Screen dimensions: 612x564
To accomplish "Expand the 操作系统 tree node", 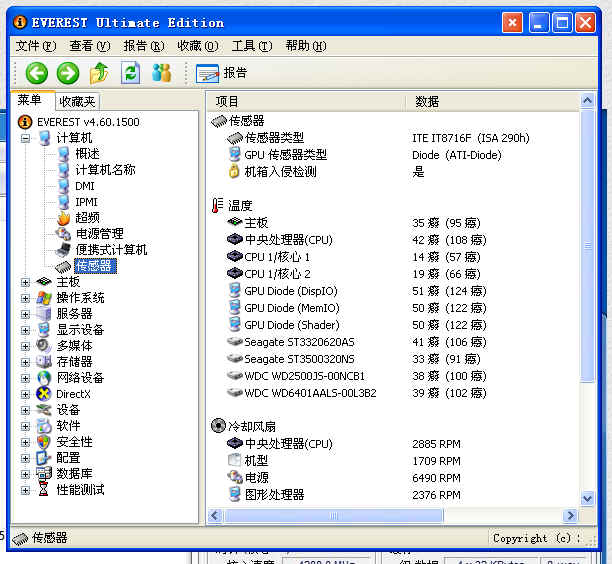I will point(25,298).
